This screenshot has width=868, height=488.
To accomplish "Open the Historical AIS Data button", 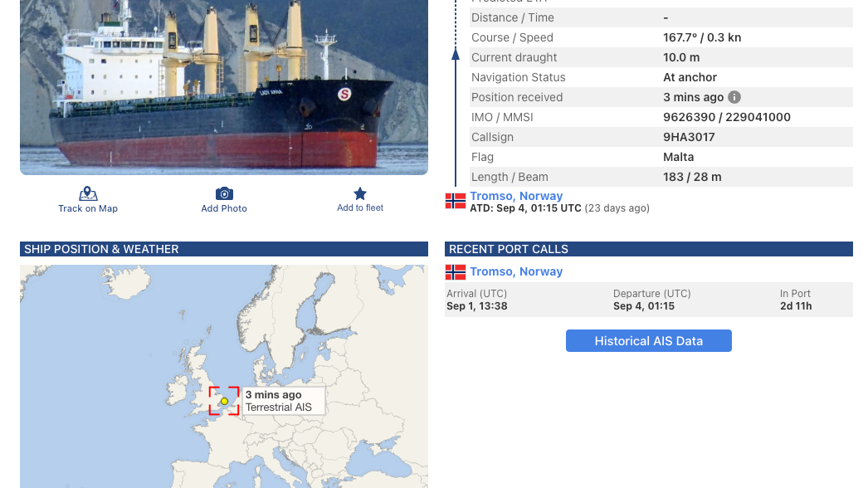I will click(x=648, y=341).
